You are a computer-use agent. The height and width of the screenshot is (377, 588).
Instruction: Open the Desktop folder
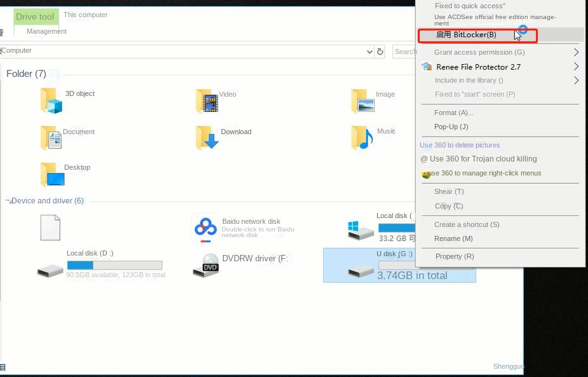point(52,173)
